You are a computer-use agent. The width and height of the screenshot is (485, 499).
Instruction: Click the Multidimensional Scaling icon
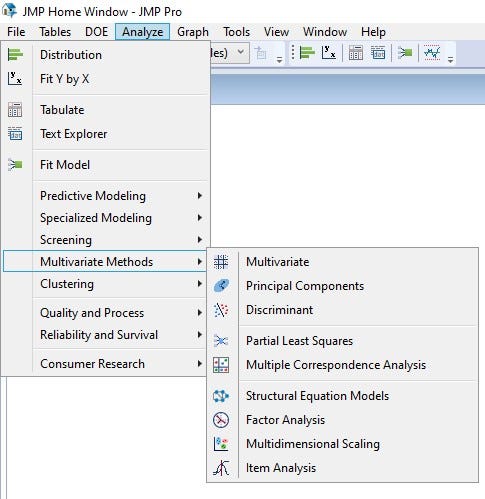click(221, 444)
